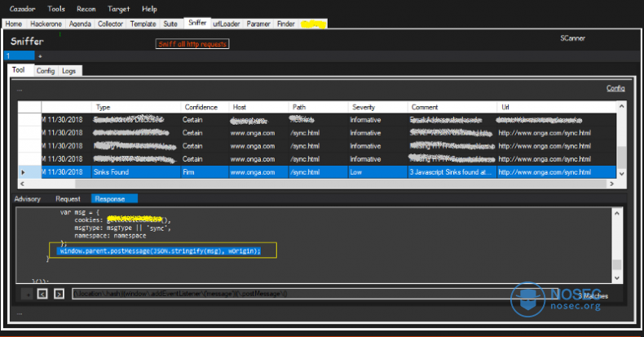Switch to the Home tab
The width and height of the screenshot is (644, 337).
click(14, 24)
